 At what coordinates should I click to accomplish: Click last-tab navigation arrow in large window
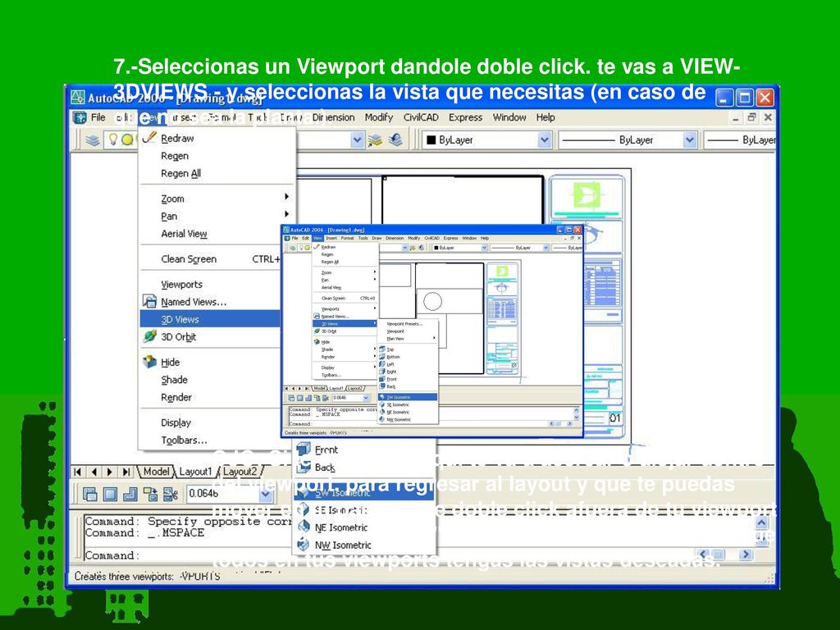coord(126,472)
